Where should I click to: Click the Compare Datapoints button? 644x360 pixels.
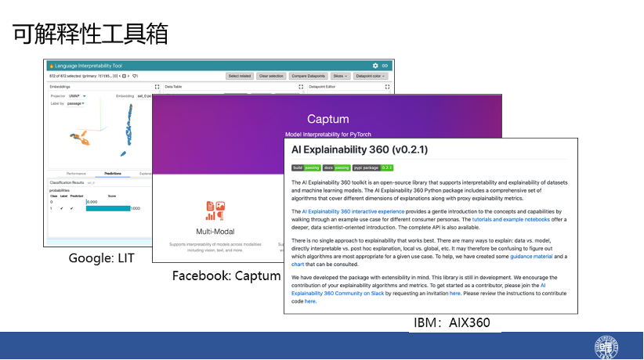pos(308,76)
